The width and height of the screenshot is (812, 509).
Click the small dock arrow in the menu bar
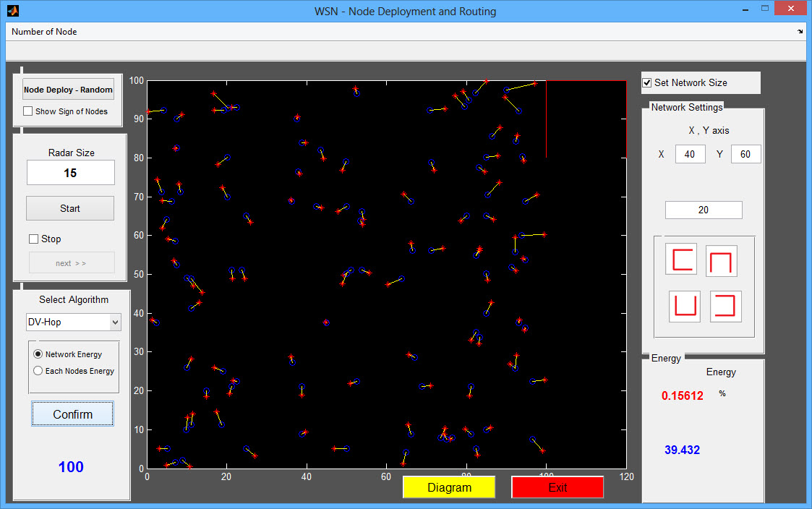[x=800, y=32]
